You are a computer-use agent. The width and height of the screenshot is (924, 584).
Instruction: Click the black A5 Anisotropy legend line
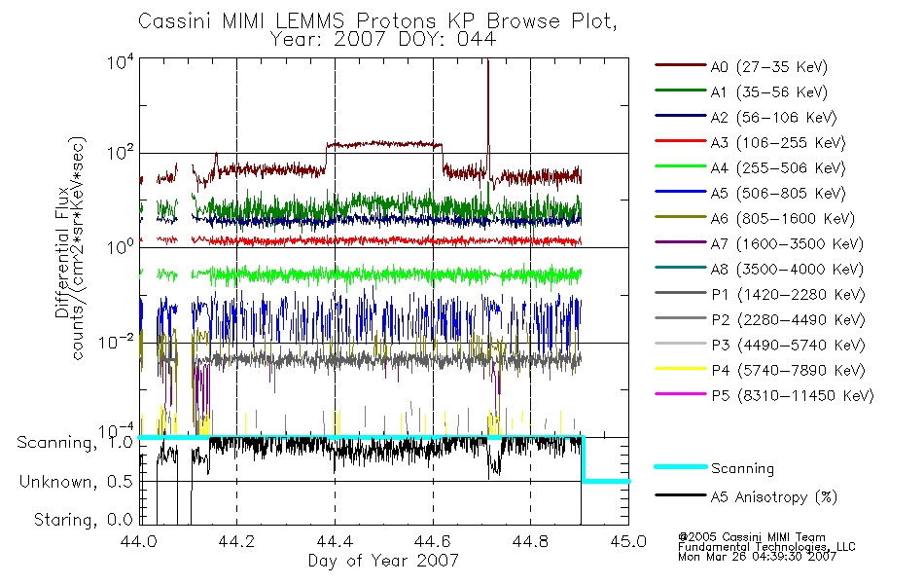pyautogui.click(x=680, y=494)
